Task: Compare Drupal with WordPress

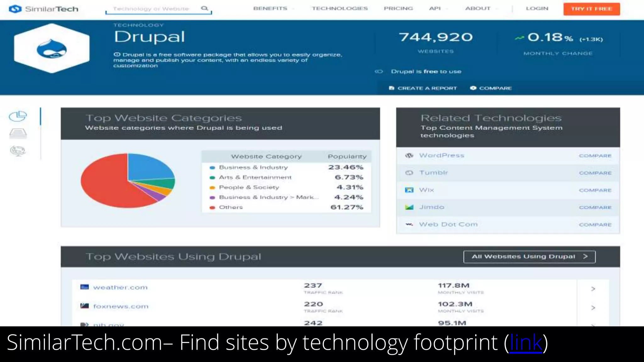Action: point(595,156)
